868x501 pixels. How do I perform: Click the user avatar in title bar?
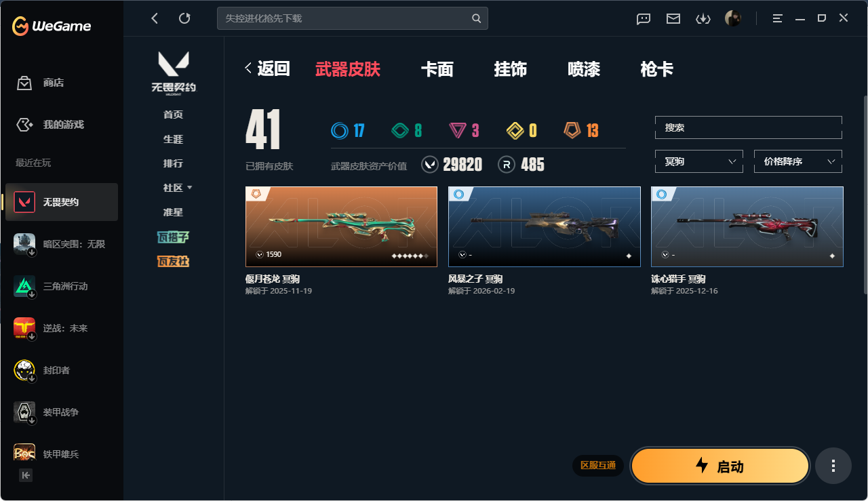pos(733,18)
